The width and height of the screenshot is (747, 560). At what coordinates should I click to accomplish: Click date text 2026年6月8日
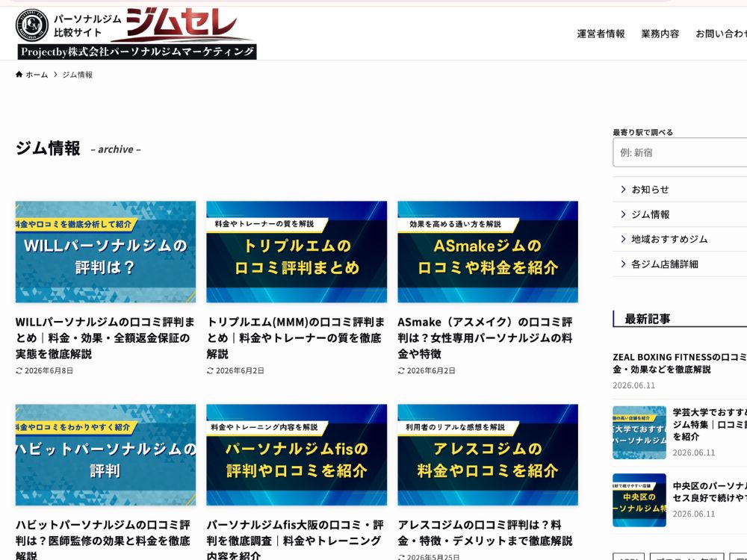pos(49,370)
